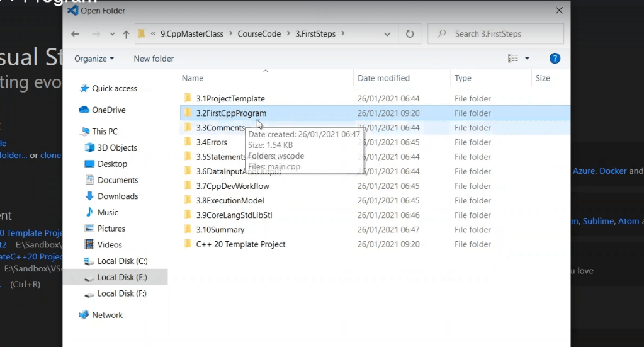Click the New folder button
The width and height of the screenshot is (644, 347).
(x=154, y=59)
